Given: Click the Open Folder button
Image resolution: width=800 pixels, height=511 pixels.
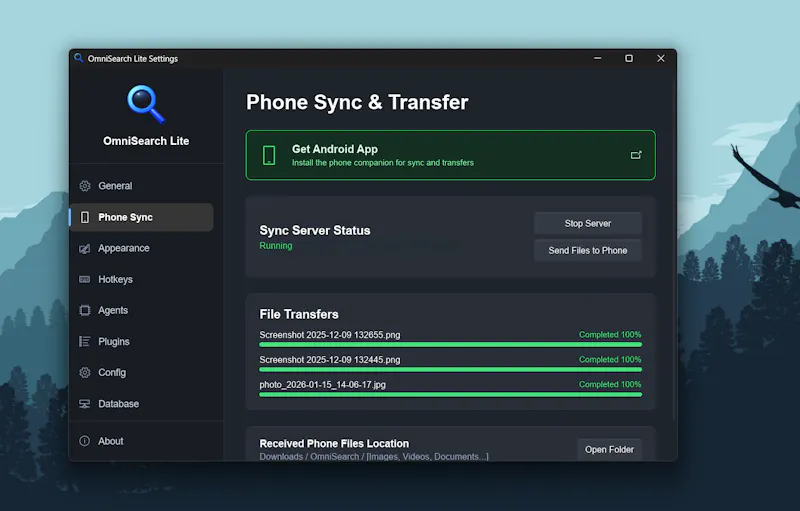Looking at the screenshot, I should (609, 450).
